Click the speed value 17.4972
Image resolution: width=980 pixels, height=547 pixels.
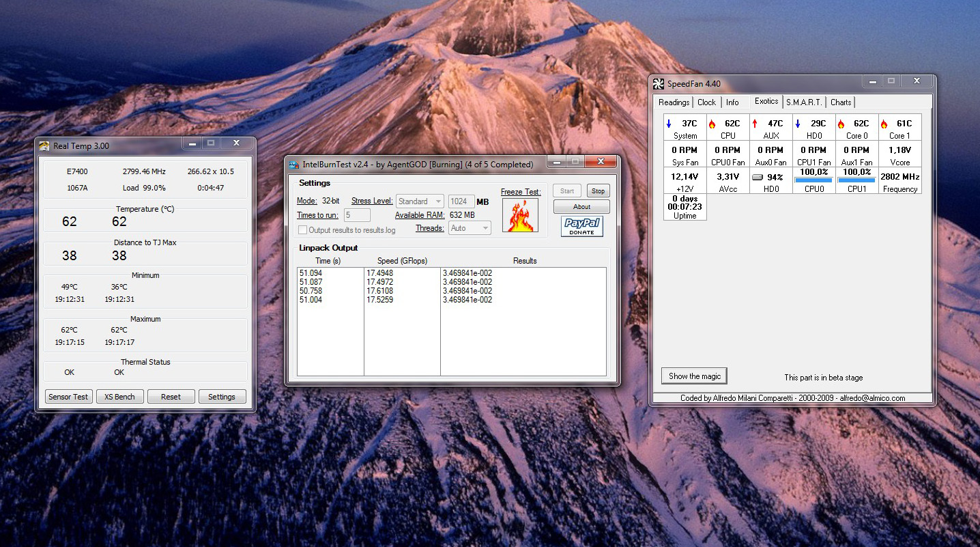click(379, 282)
